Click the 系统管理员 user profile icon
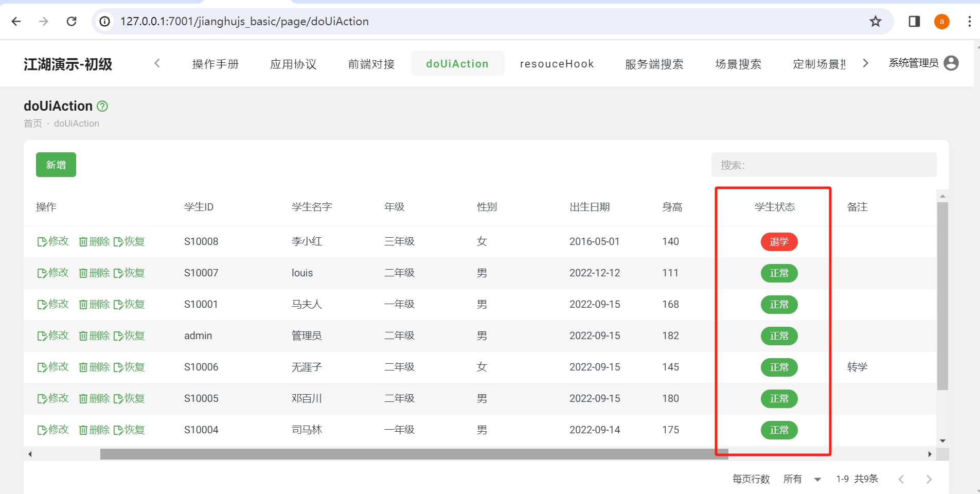Screen dimensions: 980x494 point(952,63)
